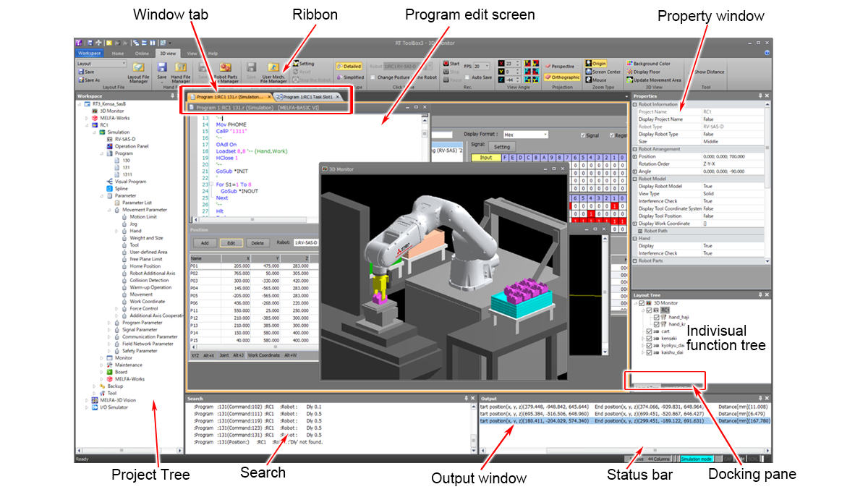868x492 pixels.
Task: Toggle Change Posture of the Robot
Action: [372, 76]
